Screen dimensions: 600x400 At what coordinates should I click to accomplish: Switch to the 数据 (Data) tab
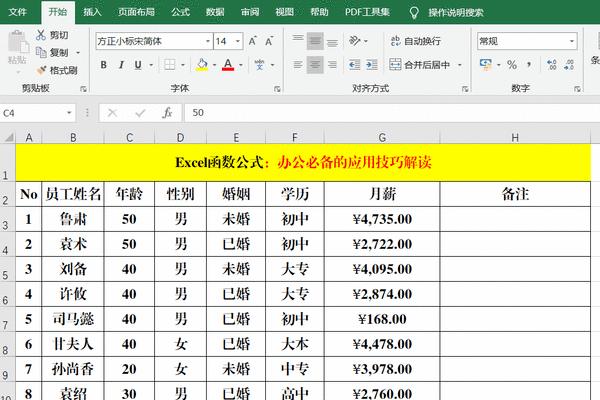click(x=215, y=12)
